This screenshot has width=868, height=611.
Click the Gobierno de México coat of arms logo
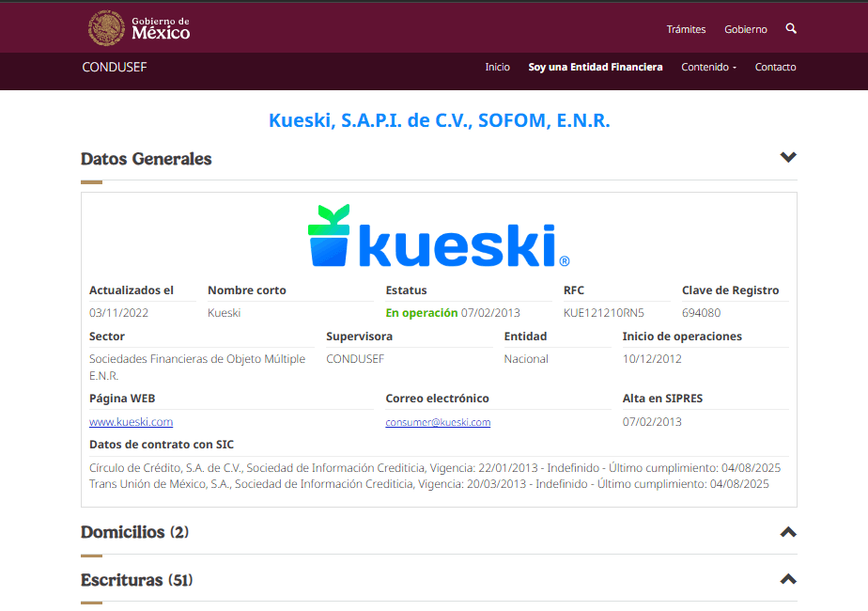106,28
